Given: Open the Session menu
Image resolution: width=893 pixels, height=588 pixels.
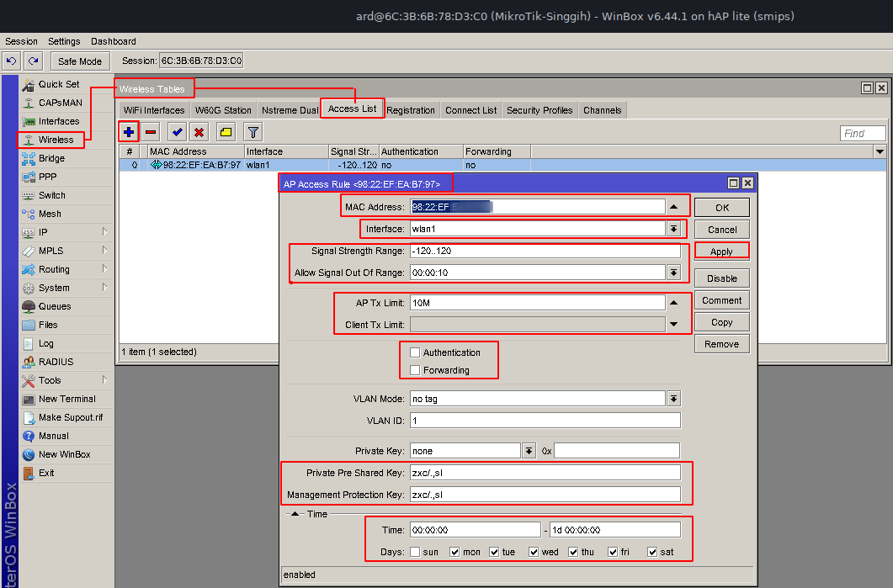Looking at the screenshot, I should tap(21, 41).
